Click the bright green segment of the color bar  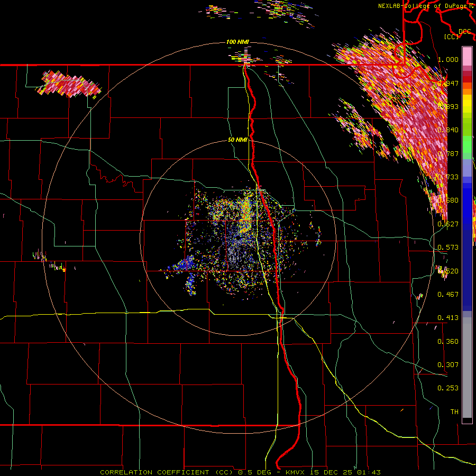(x=467, y=144)
